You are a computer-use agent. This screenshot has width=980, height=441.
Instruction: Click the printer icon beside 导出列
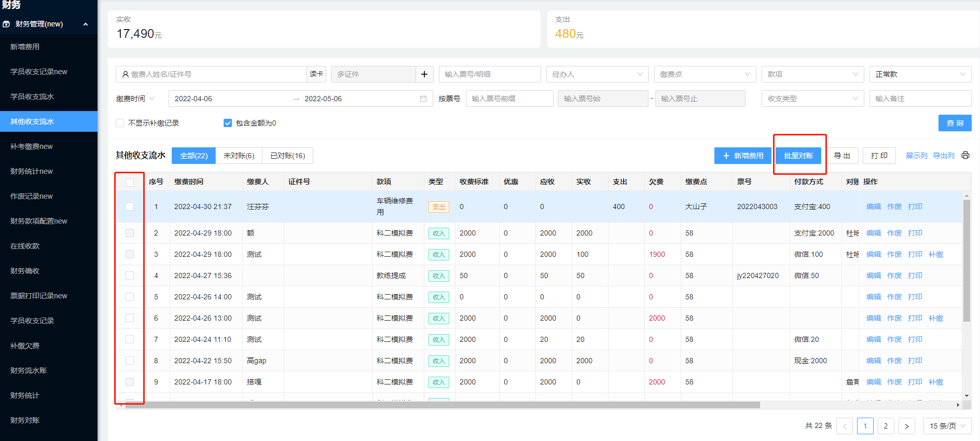[x=965, y=156]
